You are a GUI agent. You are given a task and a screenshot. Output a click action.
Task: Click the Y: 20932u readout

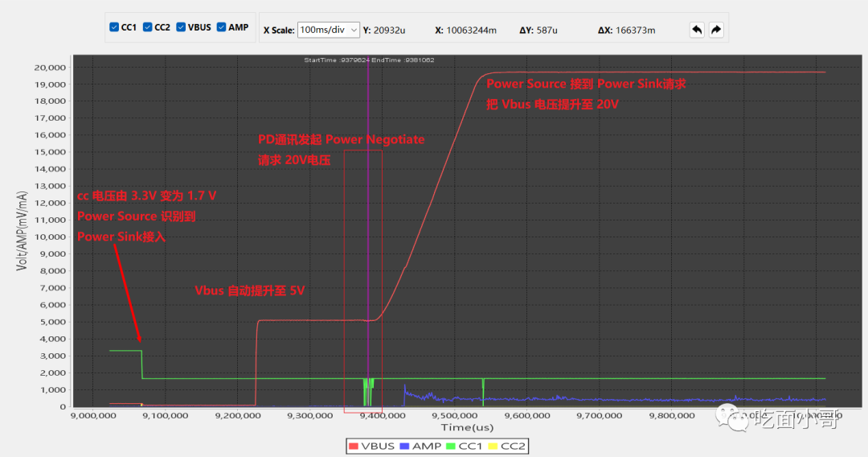(x=384, y=31)
